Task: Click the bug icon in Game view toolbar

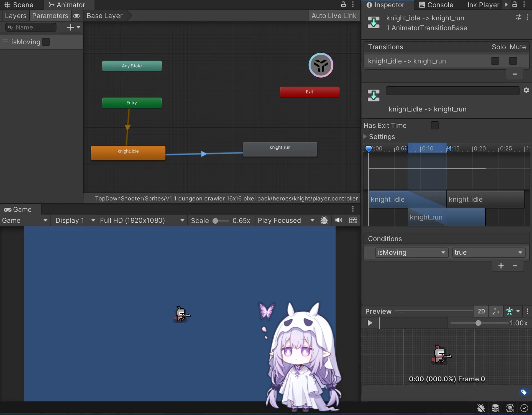Action: (324, 220)
